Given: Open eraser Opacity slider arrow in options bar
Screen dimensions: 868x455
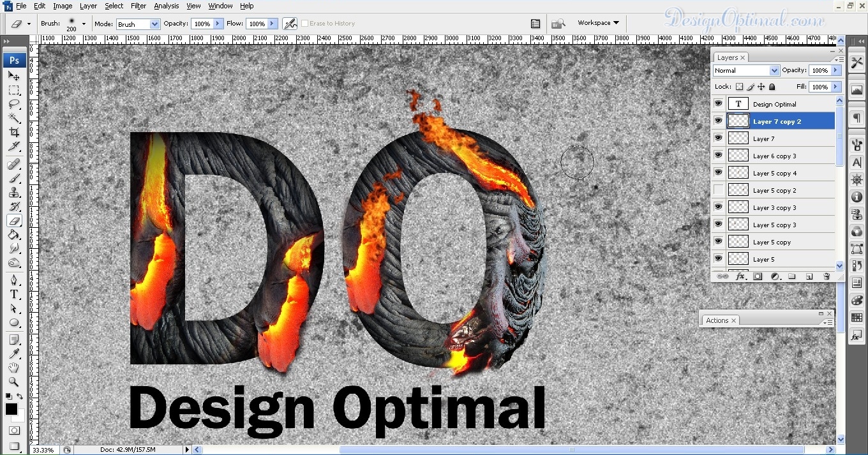Looking at the screenshot, I should click(218, 24).
